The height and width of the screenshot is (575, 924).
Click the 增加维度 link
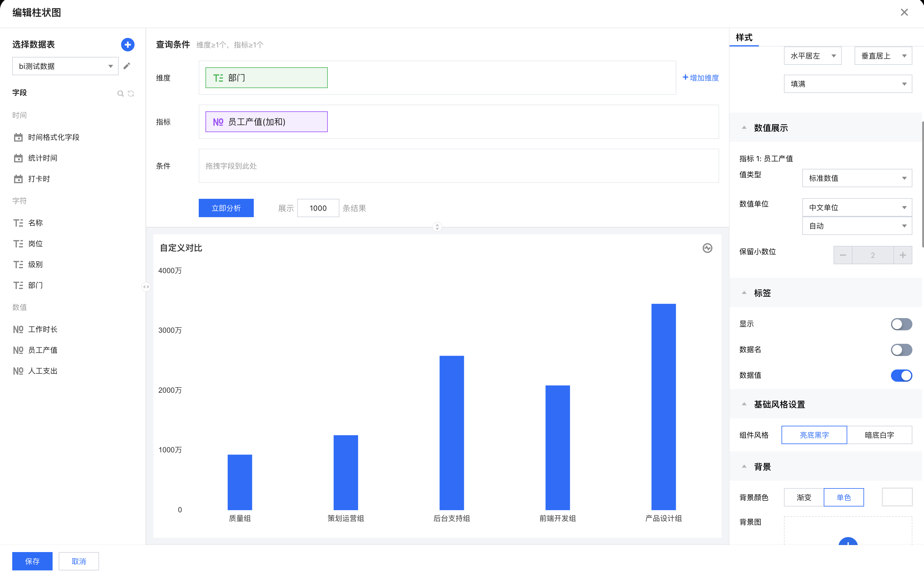point(700,78)
